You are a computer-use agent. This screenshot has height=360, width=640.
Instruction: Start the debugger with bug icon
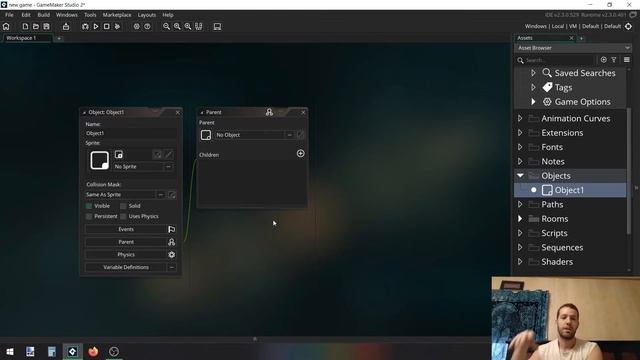(x=85, y=27)
